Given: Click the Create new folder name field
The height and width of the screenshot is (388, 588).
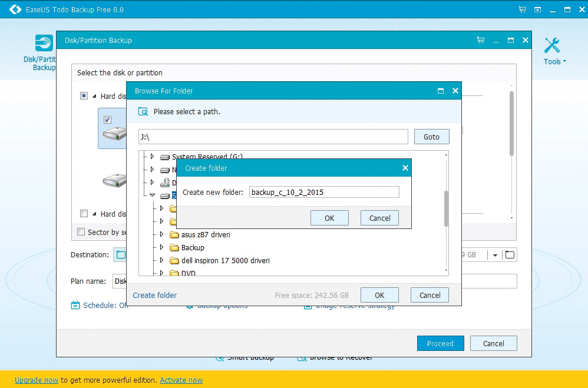Looking at the screenshot, I should point(324,193).
